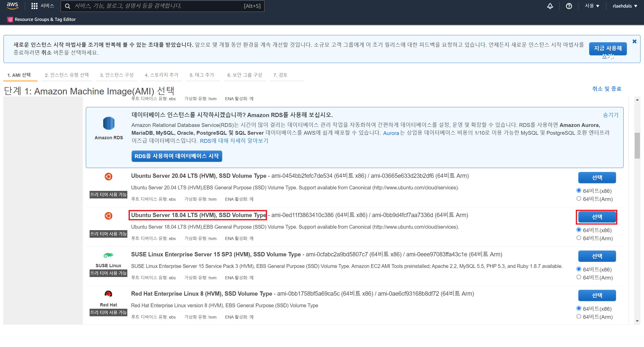Click Ubuntu 20.04 logo icon

coord(108,177)
